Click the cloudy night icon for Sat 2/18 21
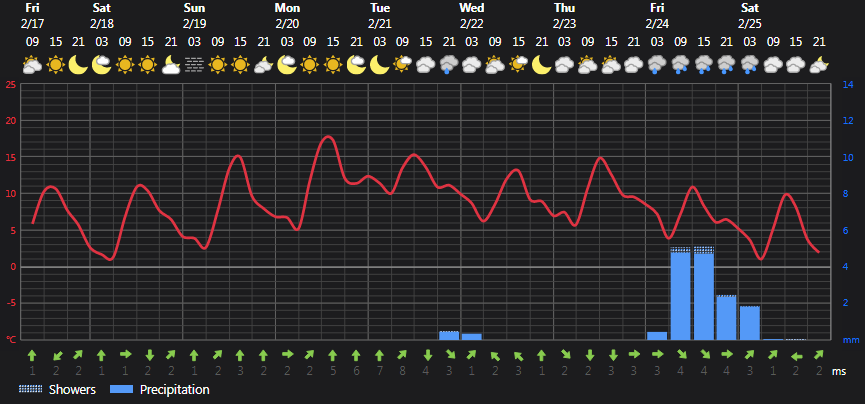 (171, 65)
